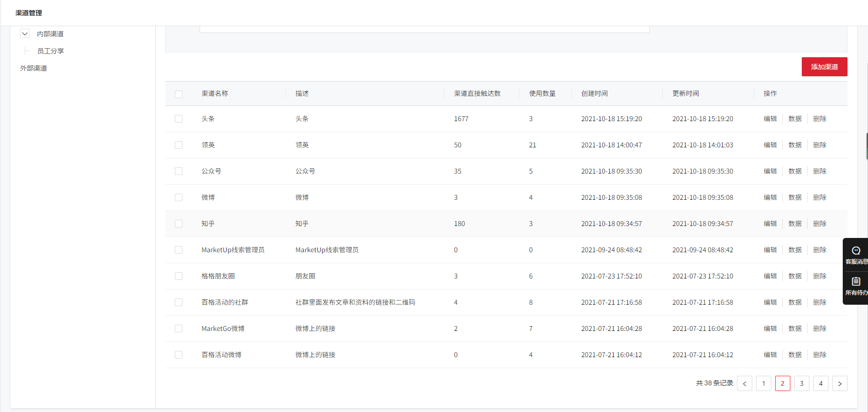This screenshot has width=868, height=412.
Task: Check the 百格活动的社群 row checkbox
Action: pyautogui.click(x=179, y=302)
